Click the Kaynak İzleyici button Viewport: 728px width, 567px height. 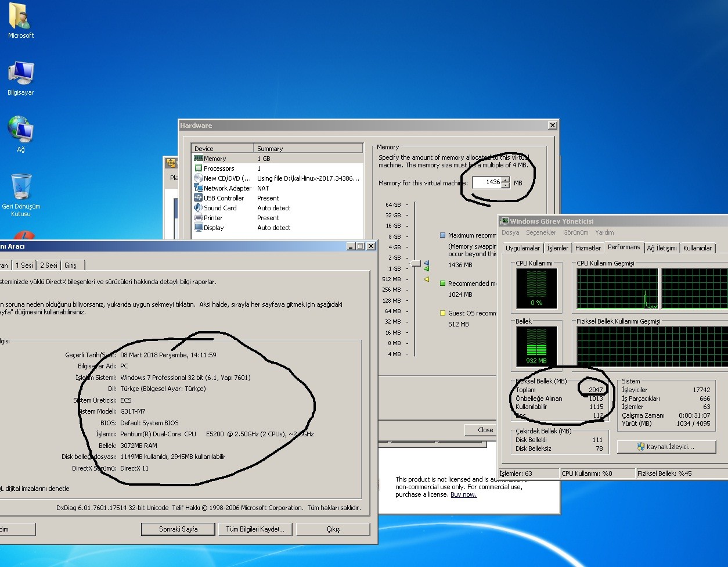click(666, 447)
